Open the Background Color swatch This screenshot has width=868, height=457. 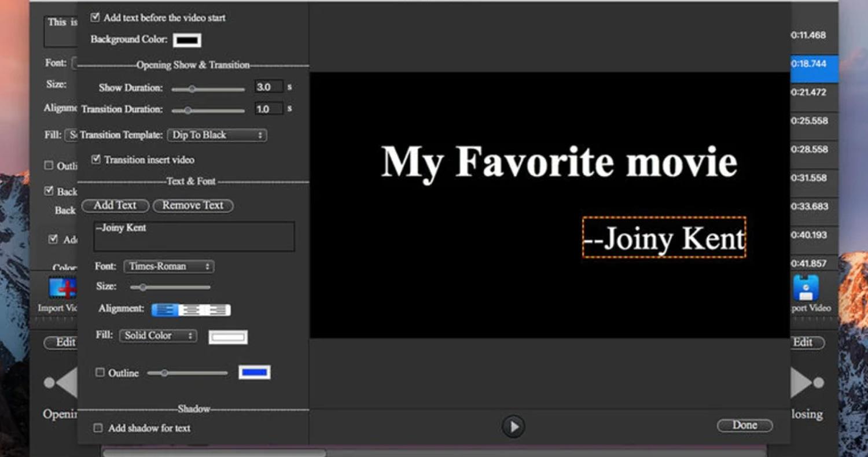(187, 40)
